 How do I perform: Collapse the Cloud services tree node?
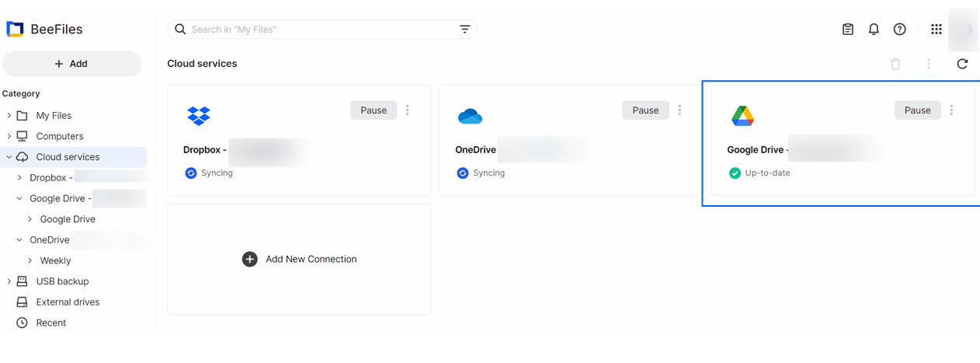9,157
